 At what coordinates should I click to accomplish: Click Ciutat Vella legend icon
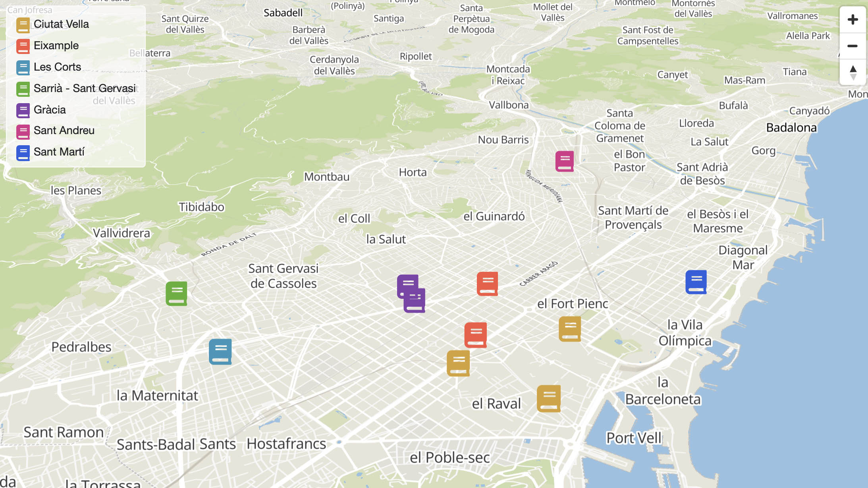point(23,25)
